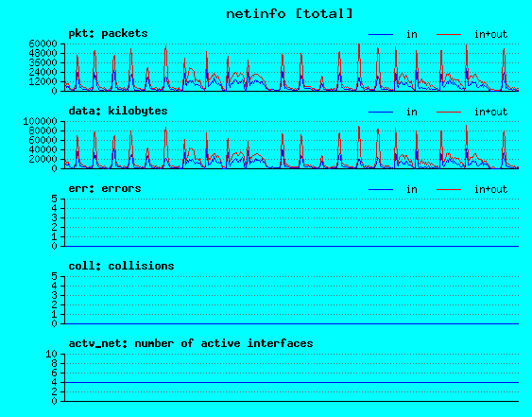This screenshot has width=532, height=417.
Task: Click the 5 axis label on collisions graph
Action: [x=54, y=276]
